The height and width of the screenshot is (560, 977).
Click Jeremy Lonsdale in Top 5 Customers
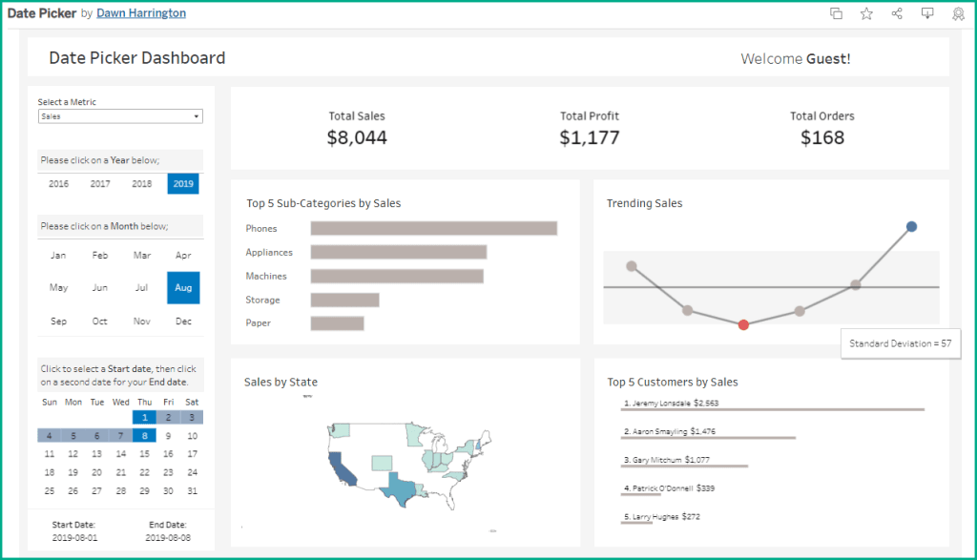pyautogui.click(x=655, y=404)
